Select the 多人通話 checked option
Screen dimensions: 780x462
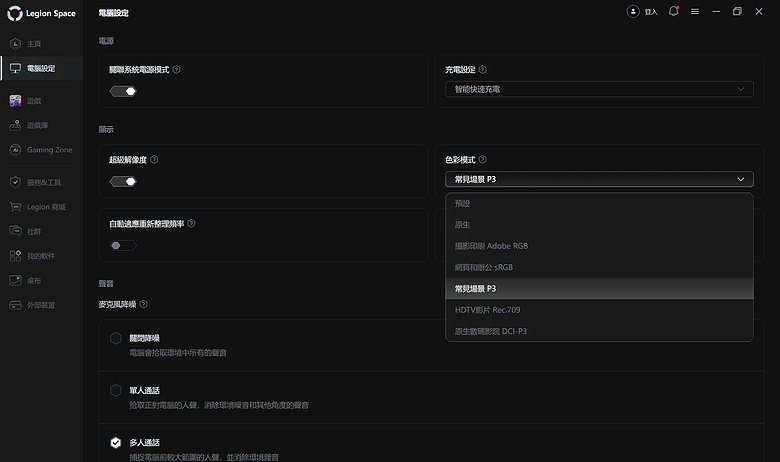click(115, 443)
